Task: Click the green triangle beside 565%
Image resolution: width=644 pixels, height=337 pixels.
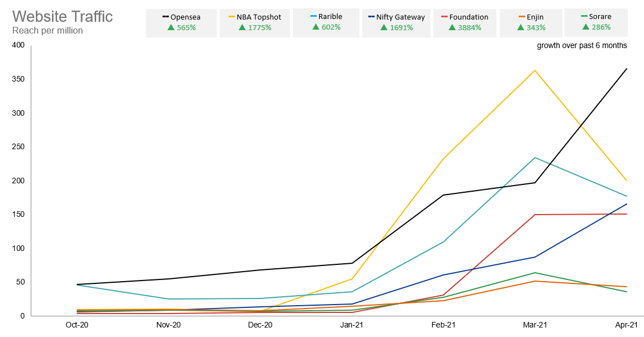Action: (171, 27)
